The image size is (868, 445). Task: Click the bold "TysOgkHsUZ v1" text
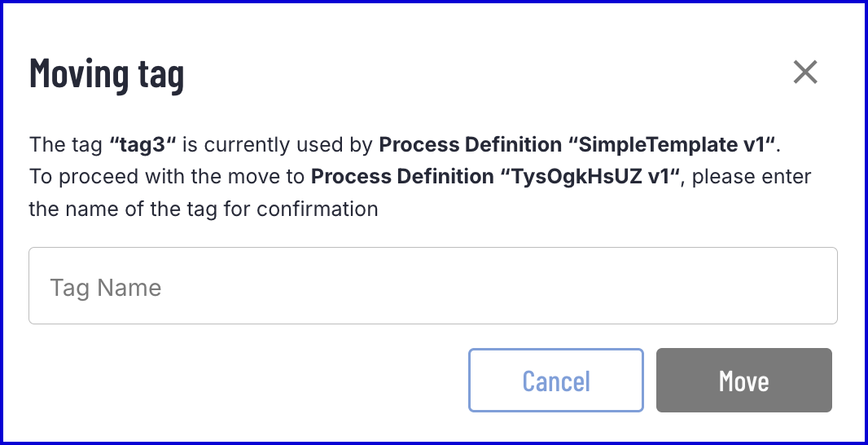[590, 177]
